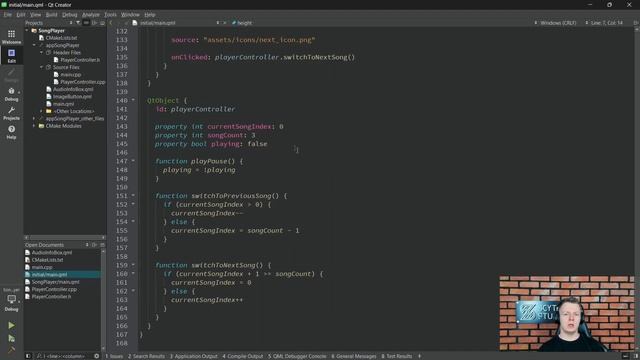
Task: Filter the Projects tree
Action: point(78,23)
